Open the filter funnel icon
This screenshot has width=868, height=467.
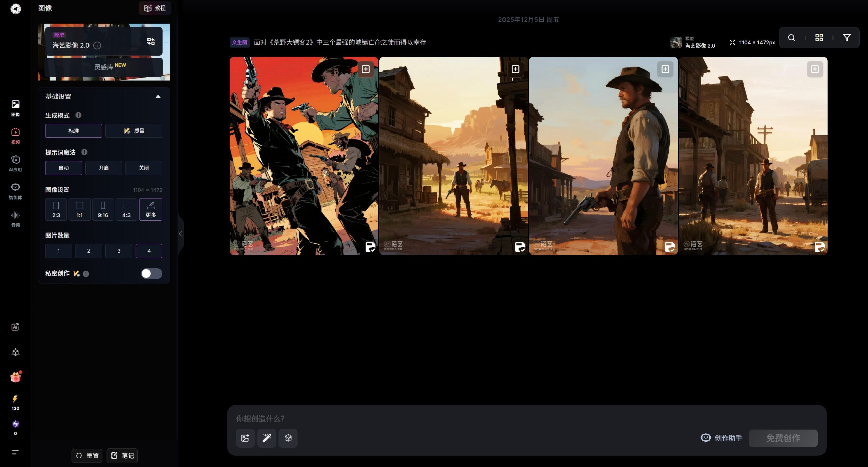[847, 38]
